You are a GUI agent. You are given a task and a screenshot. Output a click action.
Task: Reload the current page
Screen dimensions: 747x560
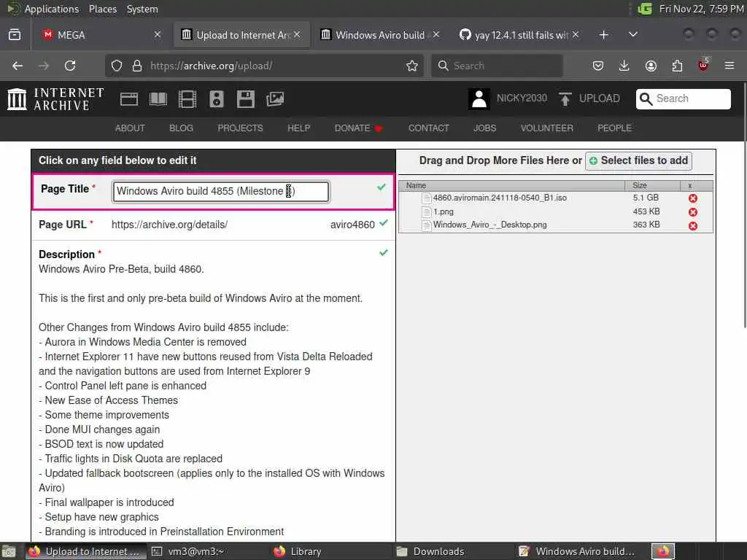(70, 66)
